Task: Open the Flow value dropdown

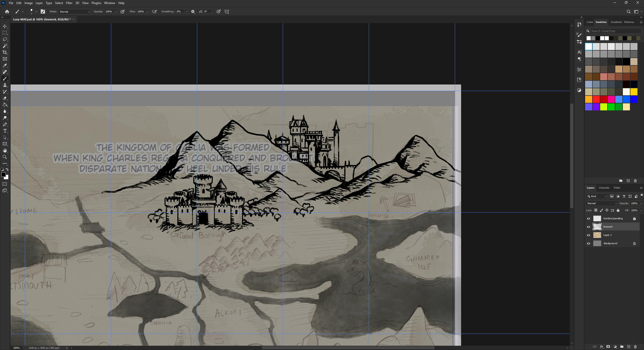Action: [x=147, y=12]
